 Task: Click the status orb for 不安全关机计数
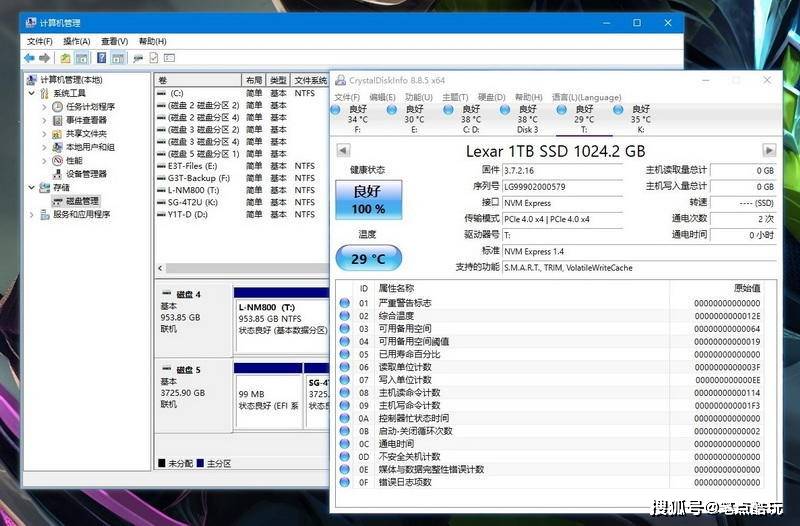[x=344, y=457]
